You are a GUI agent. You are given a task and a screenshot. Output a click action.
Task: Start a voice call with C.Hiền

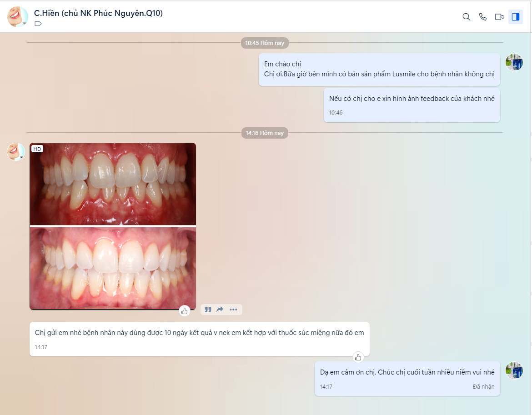click(x=482, y=17)
